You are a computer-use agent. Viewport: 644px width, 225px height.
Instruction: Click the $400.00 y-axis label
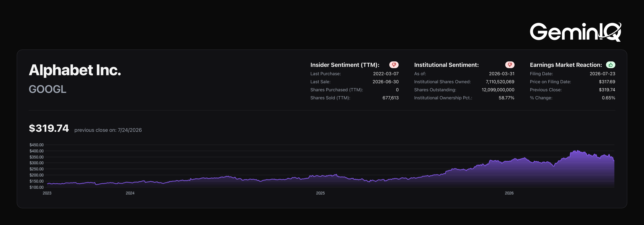click(x=36, y=151)
